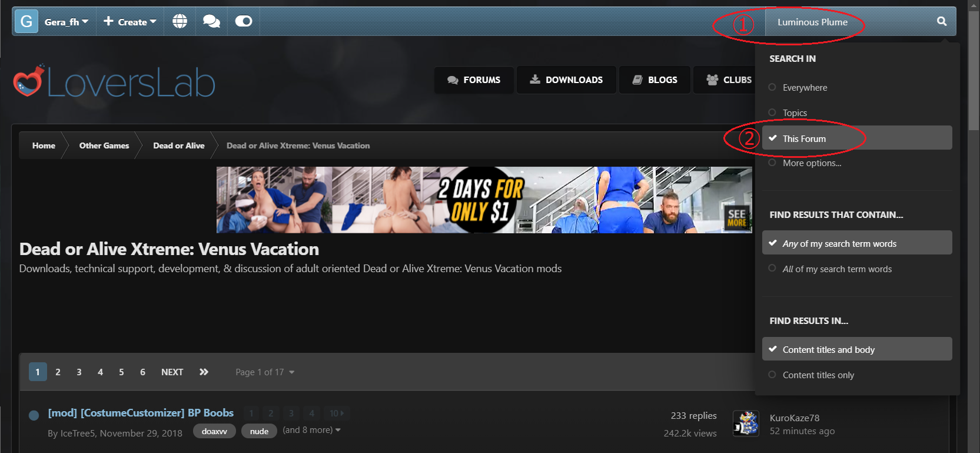Open the Downloads nav tab
980x453 pixels.
(x=566, y=80)
